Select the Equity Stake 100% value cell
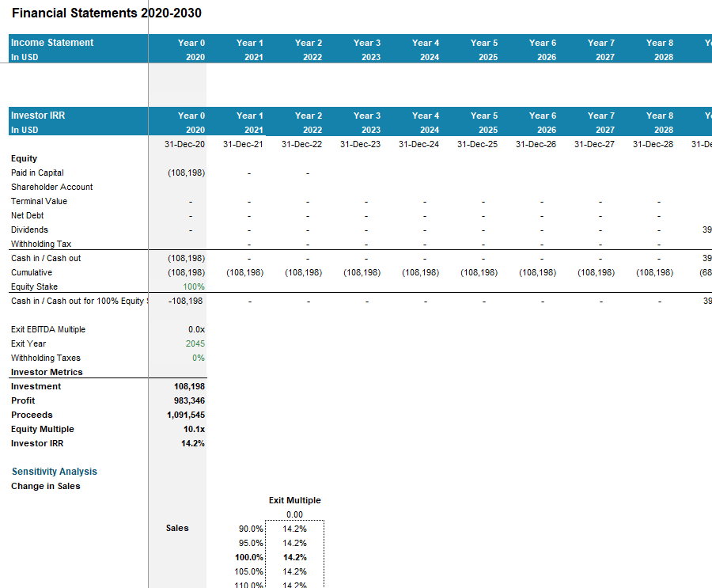Image resolution: width=712 pixels, height=588 pixels. pos(193,286)
